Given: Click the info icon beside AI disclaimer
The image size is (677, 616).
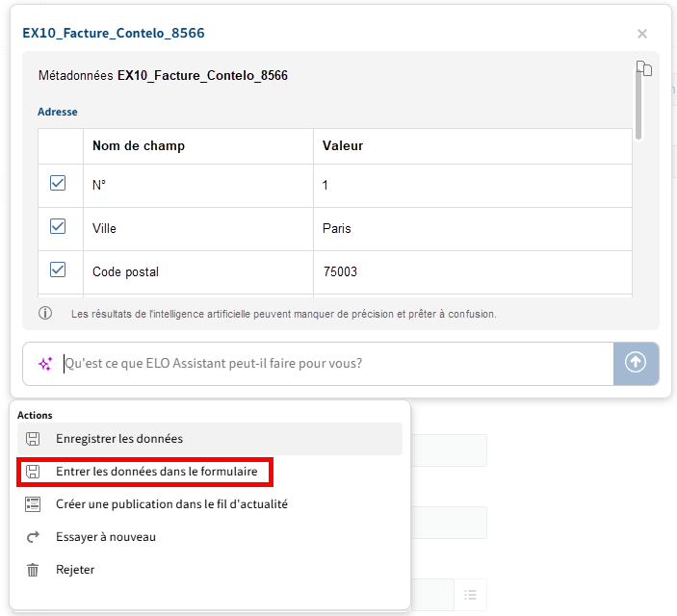Looking at the screenshot, I should tap(45, 313).
